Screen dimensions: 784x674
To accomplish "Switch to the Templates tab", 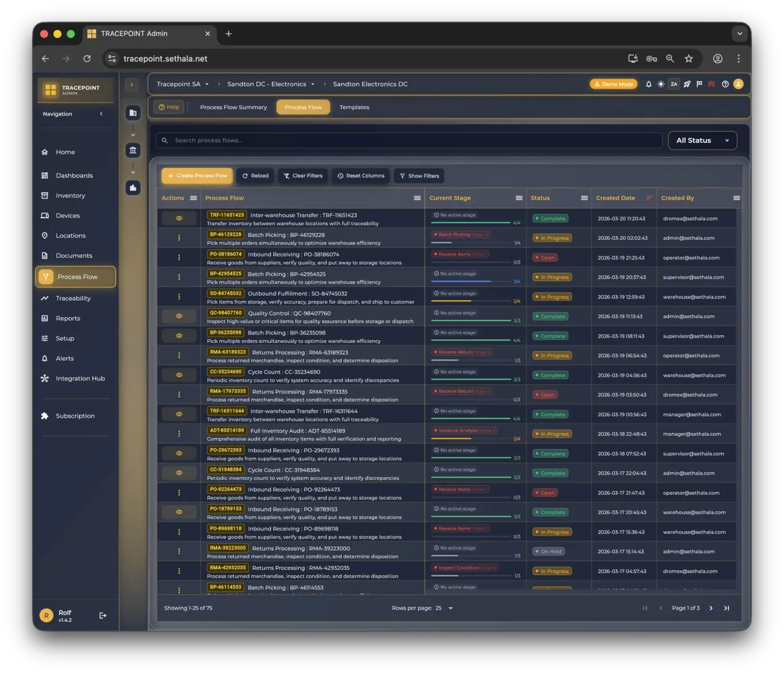I will (x=354, y=107).
